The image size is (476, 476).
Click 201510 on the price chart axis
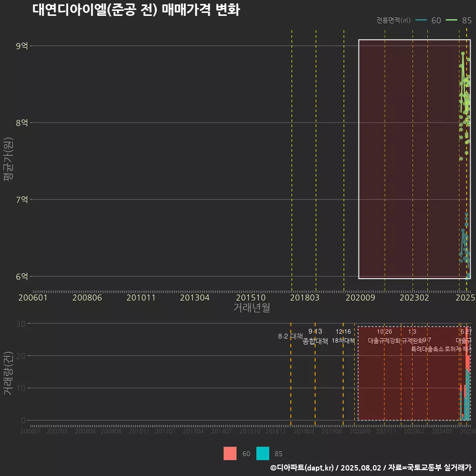point(251,297)
